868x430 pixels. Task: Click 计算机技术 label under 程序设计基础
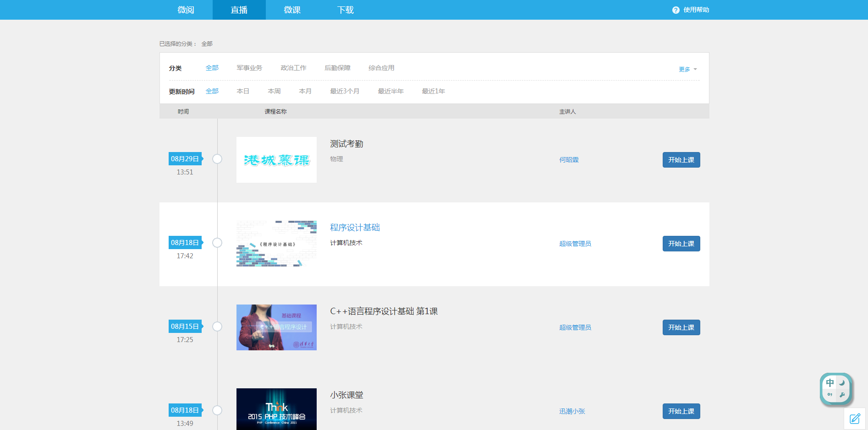tap(346, 243)
